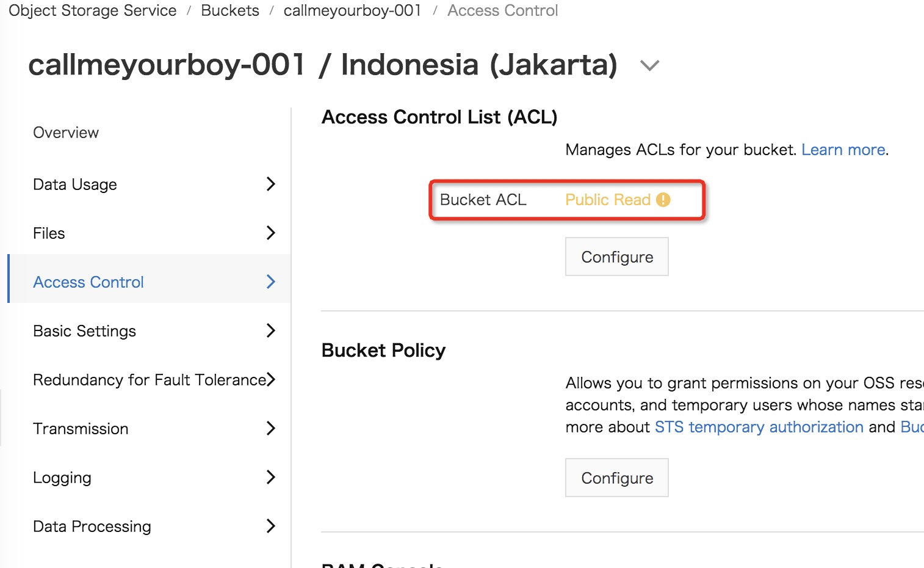Open Basic Settings section
This screenshot has width=924, height=568.
[85, 331]
